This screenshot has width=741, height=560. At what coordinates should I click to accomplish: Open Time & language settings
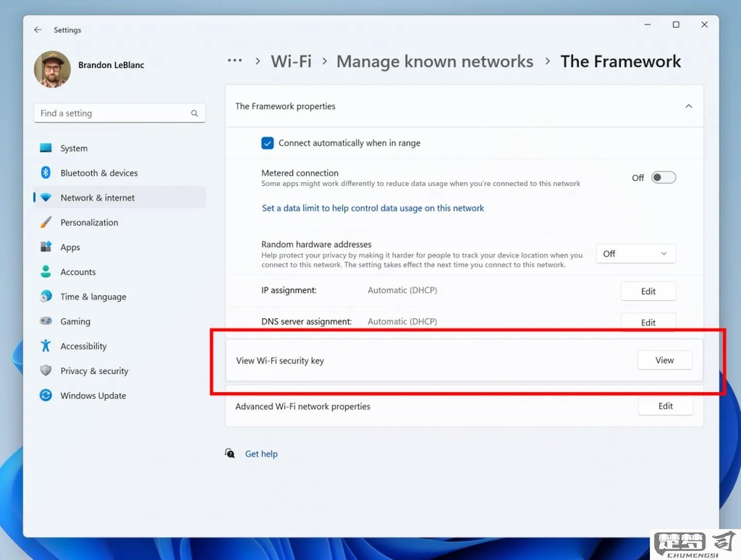tap(119, 296)
